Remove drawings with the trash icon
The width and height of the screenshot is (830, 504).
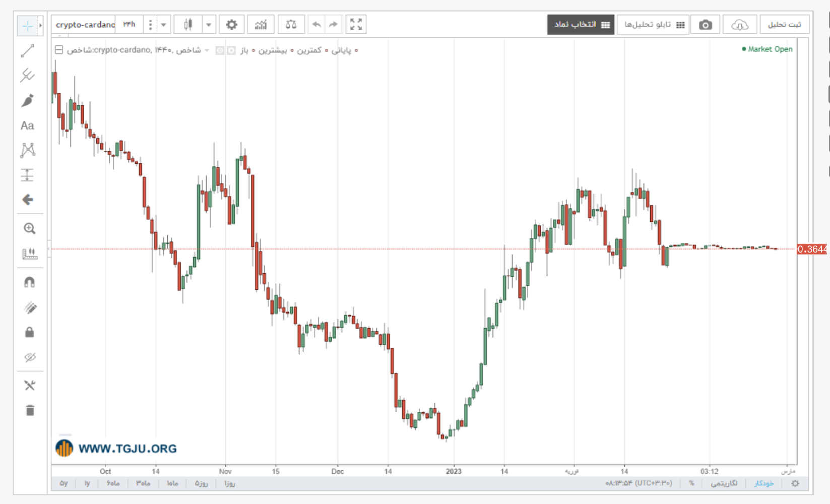[x=30, y=410]
